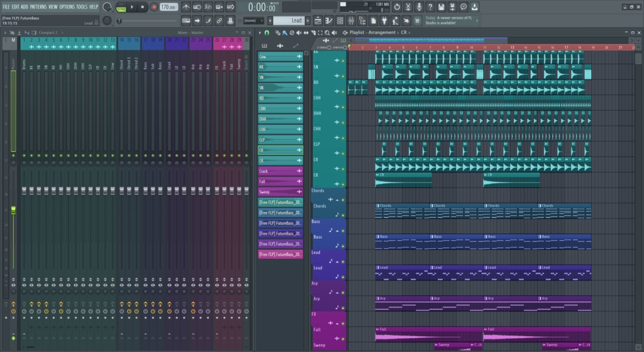Toggle the PAT/SONG mode switch
The image size is (644, 352).
click(x=121, y=7)
